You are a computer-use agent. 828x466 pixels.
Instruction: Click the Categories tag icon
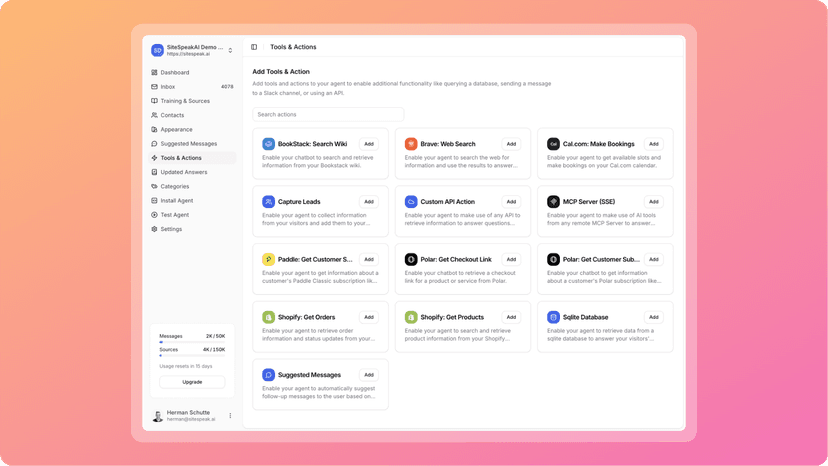coord(154,187)
